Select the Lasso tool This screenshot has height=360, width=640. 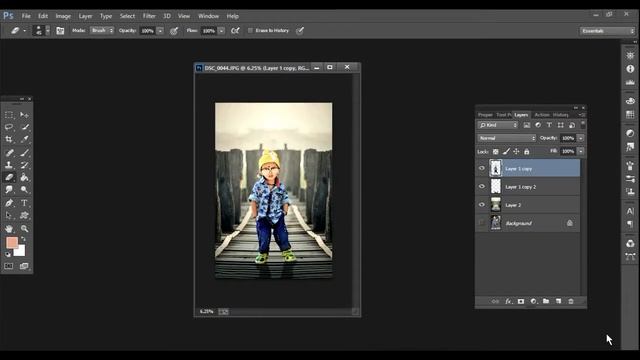pos(9,127)
